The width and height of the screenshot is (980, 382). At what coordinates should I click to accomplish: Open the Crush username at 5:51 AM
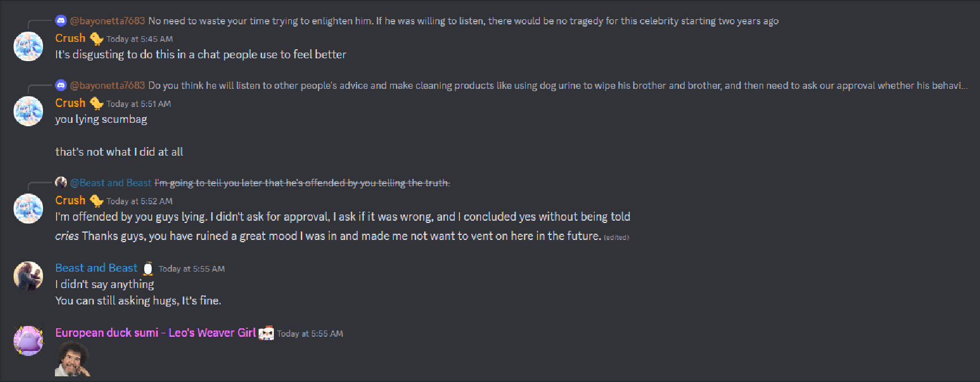[70, 103]
